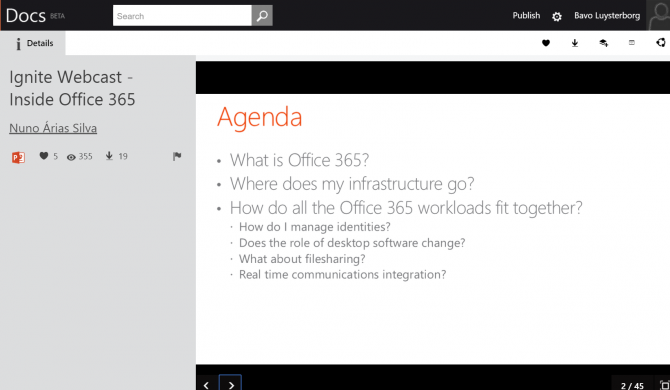This screenshot has height=390, width=670.
Task: Open the settings gear icon
Action: (556, 17)
